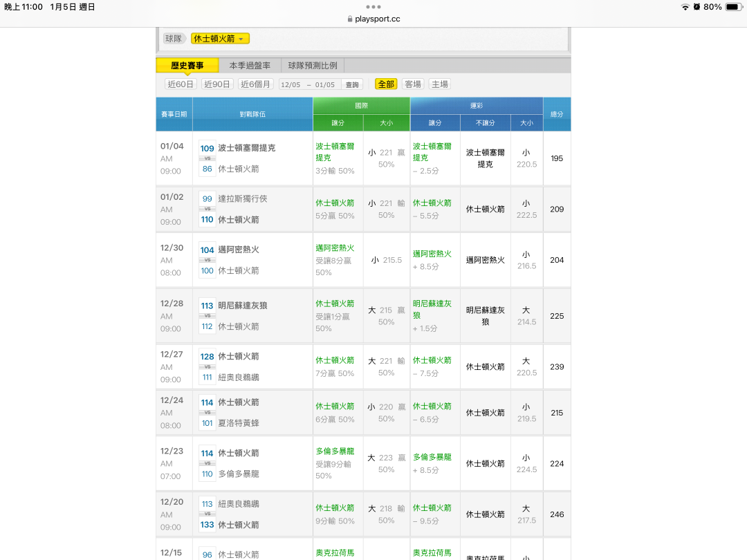
Task: Tap the Wi-Fi status icon
Action: (685, 7)
